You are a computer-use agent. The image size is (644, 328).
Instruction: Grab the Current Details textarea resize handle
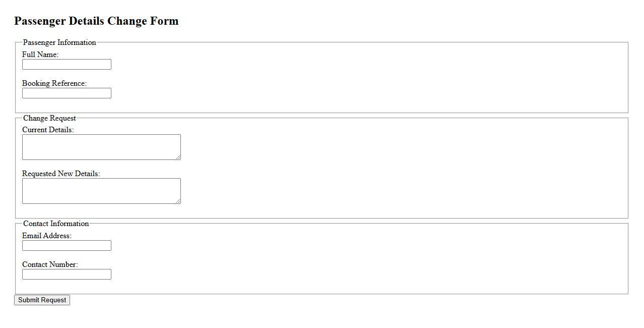pyautogui.click(x=178, y=157)
